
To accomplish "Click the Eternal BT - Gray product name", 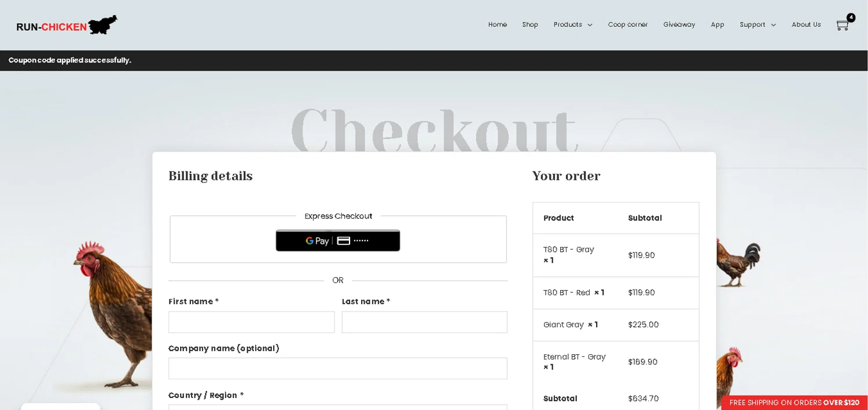I will pyautogui.click(x=574, y=357).
